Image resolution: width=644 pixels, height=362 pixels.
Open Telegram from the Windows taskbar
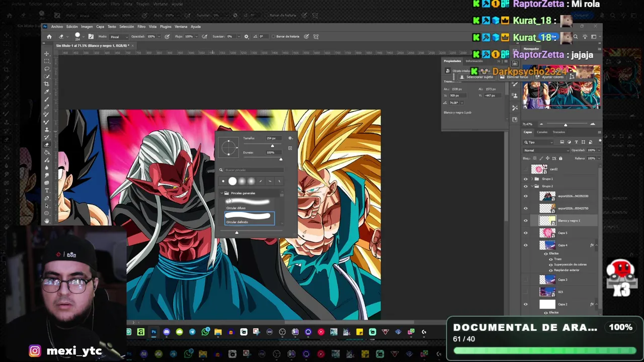click(192, 332)
